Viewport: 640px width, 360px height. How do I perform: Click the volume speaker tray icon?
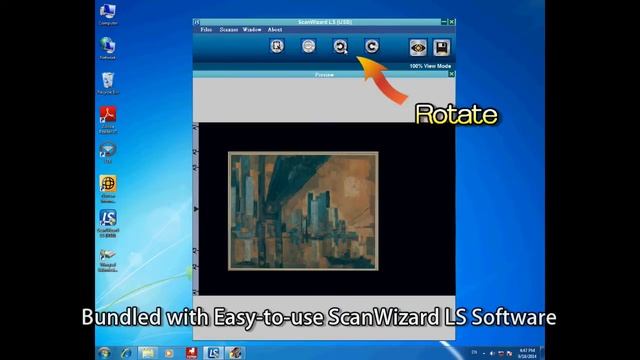tap(492, 353)
